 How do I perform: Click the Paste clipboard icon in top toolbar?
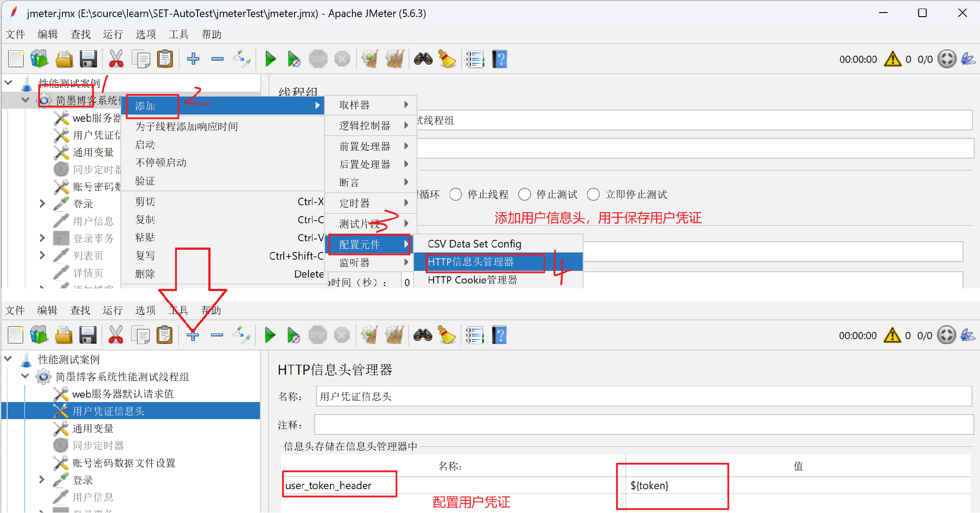(x=165, y=59)
